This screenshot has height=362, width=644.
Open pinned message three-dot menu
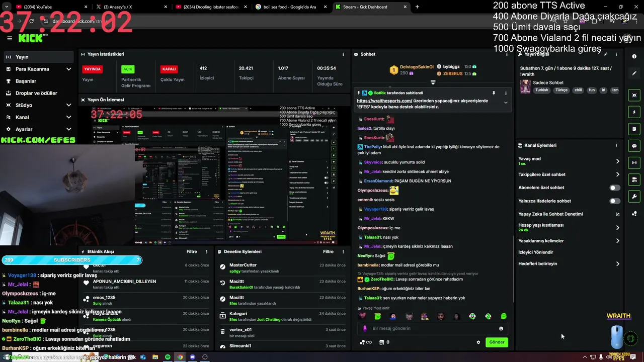pos(506,93)
